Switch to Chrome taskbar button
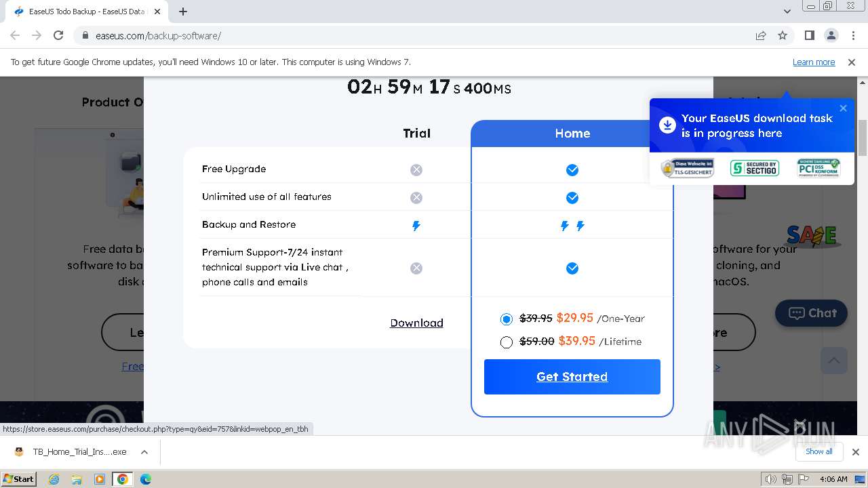This screenshot has width=868, height=488. [x=123, y=479]
